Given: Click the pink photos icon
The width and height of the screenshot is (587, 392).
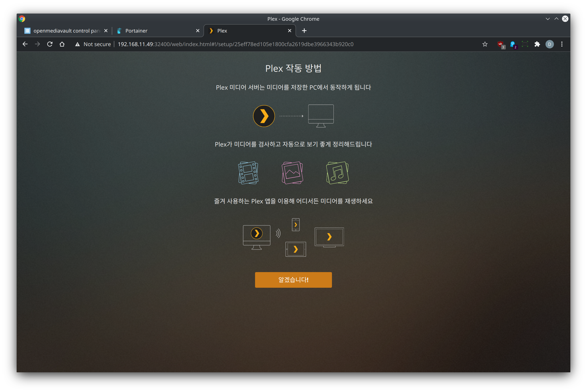Looking at the screenshot, I should pyautogui.click(x=292, y=173).
